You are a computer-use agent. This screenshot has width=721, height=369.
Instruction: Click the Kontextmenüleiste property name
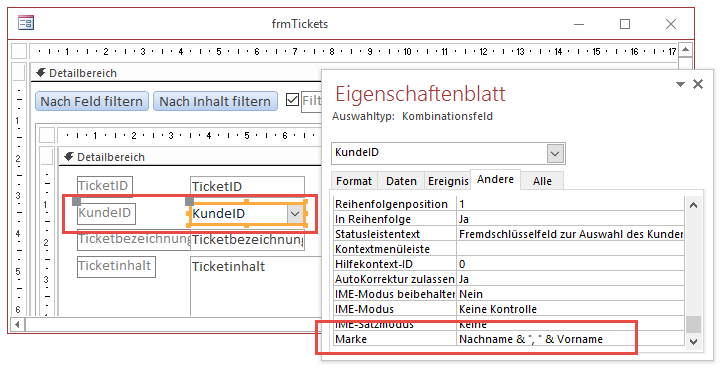coord(383,249)
